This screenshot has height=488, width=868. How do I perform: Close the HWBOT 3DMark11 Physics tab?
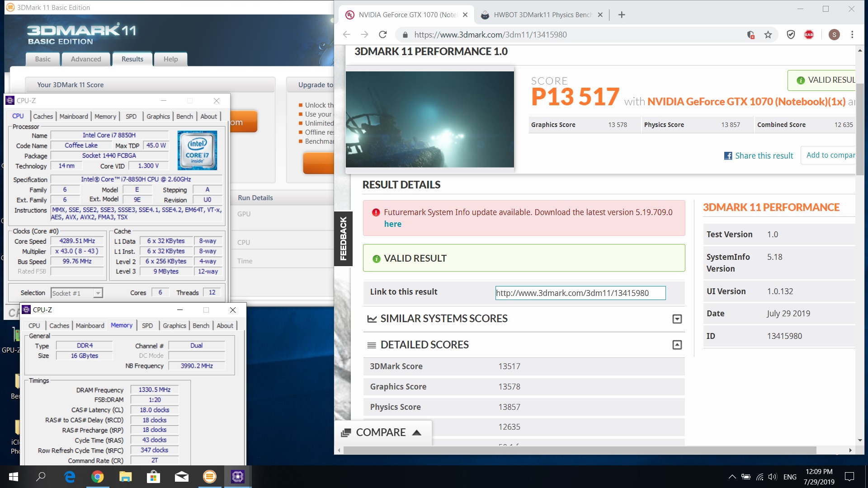pos(600,15)
